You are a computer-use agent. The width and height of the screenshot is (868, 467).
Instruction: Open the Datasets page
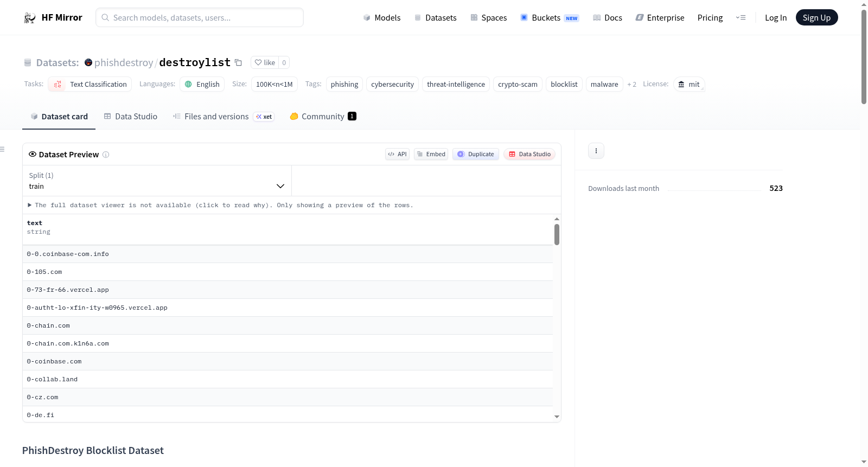[x=436, y=18]
